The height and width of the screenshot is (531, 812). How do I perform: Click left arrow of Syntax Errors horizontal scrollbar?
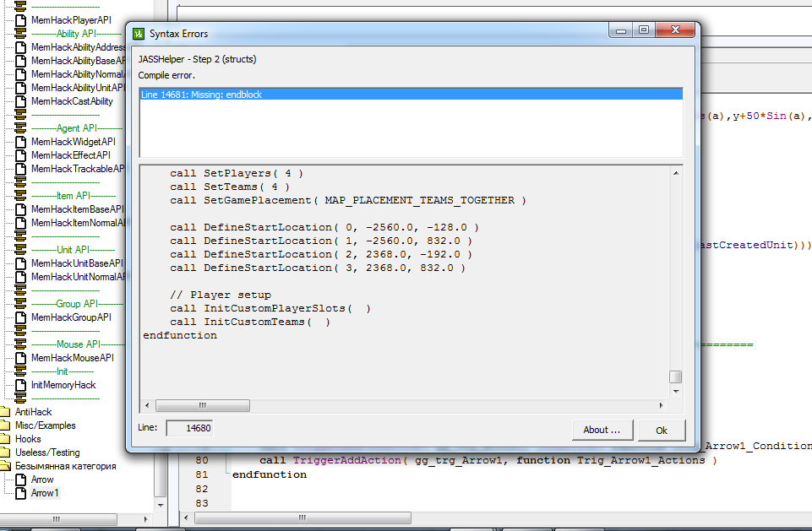pyautogui.click(x=147, y=405)
